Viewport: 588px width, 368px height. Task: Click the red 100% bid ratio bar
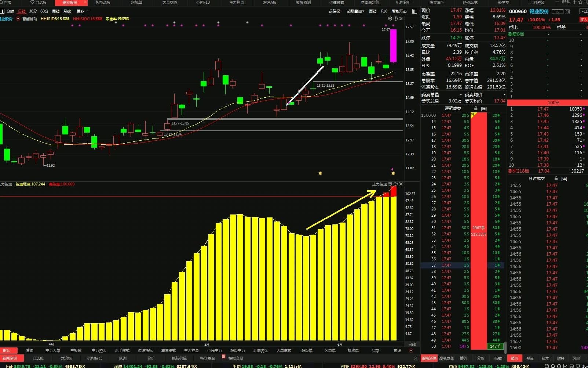click(x=548, y=103)
